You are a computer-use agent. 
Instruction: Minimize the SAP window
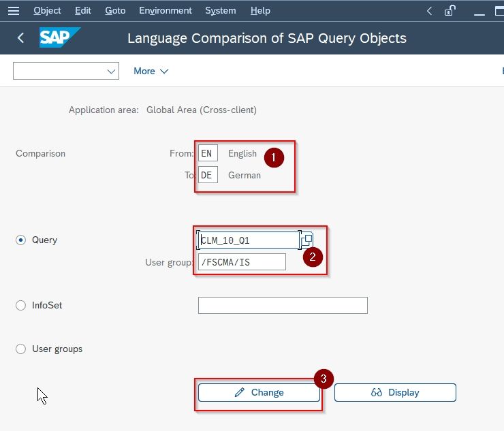click(479, 14)
